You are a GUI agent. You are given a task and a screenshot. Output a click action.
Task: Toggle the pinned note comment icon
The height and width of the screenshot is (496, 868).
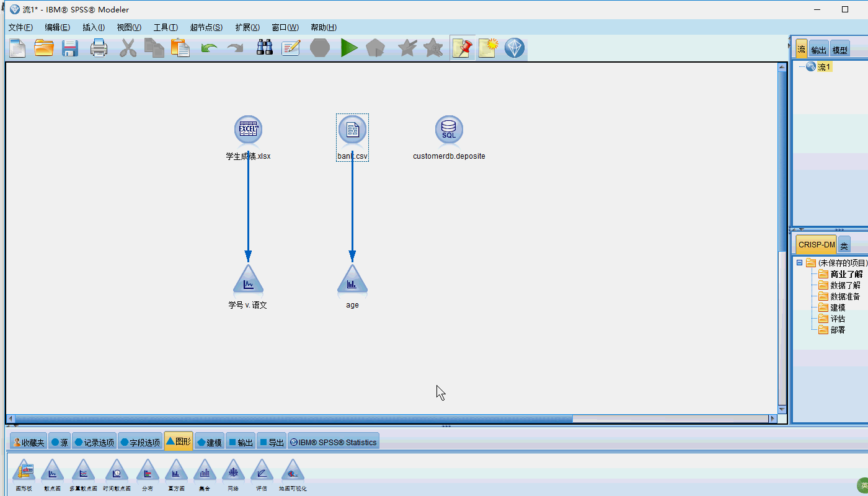(463, 48)
